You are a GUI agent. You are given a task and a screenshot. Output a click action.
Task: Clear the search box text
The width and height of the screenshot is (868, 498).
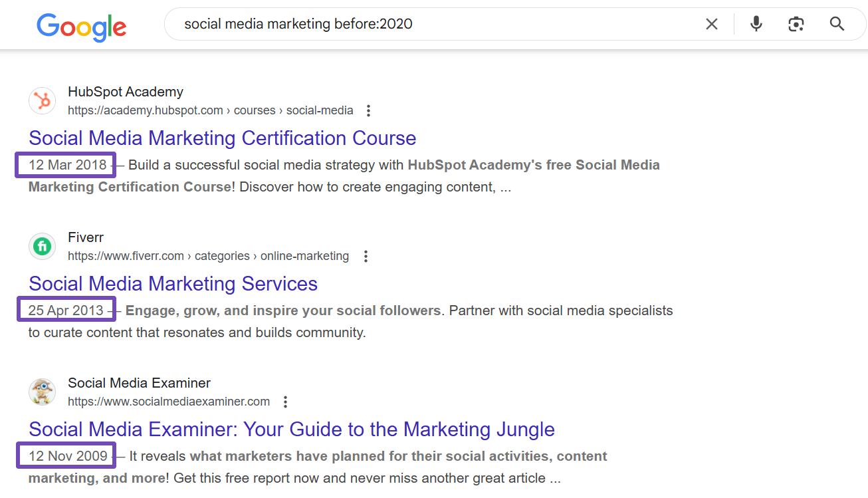711,25
